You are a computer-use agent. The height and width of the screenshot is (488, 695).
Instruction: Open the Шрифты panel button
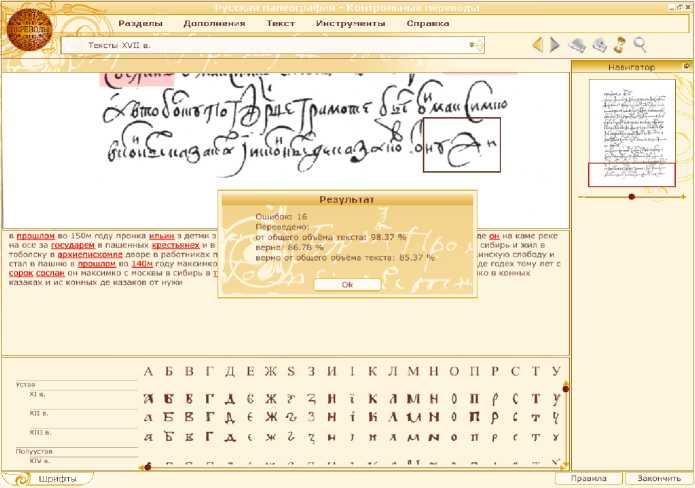tap(57, 479)
